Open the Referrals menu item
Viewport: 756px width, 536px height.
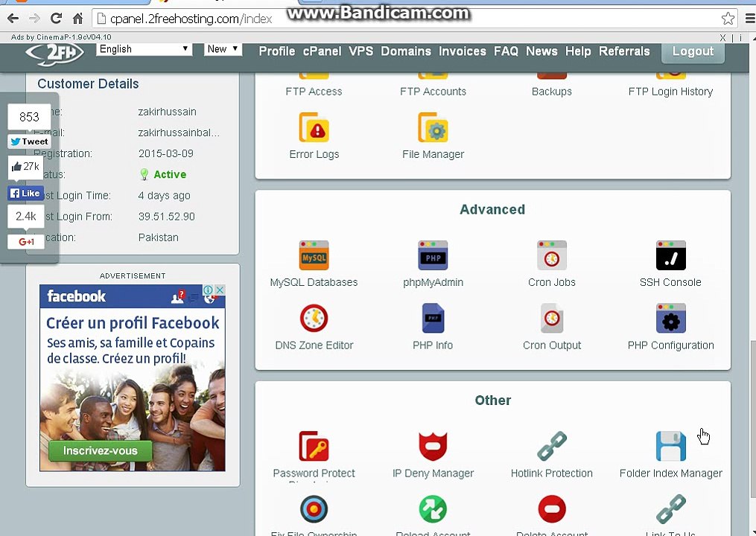(x=624, y=51)
